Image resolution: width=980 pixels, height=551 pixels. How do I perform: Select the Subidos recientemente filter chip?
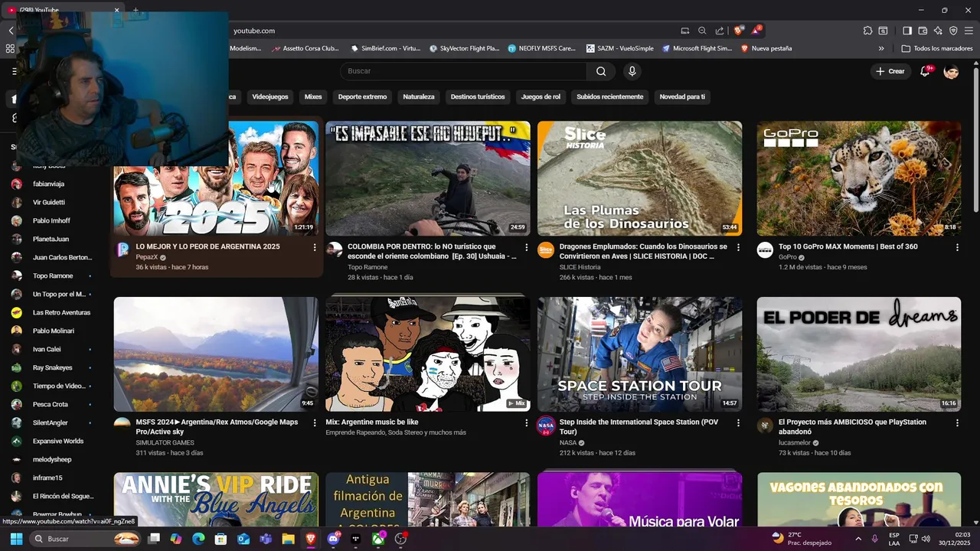tap(610, 97)
